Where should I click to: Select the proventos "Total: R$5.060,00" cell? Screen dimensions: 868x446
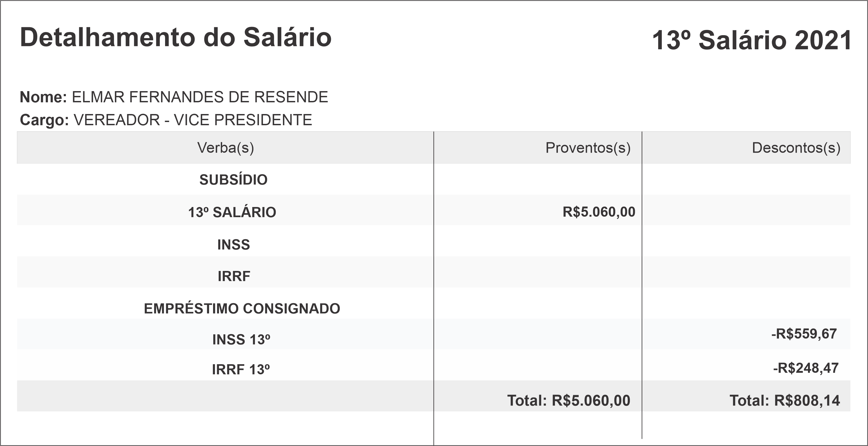(569, 400)
